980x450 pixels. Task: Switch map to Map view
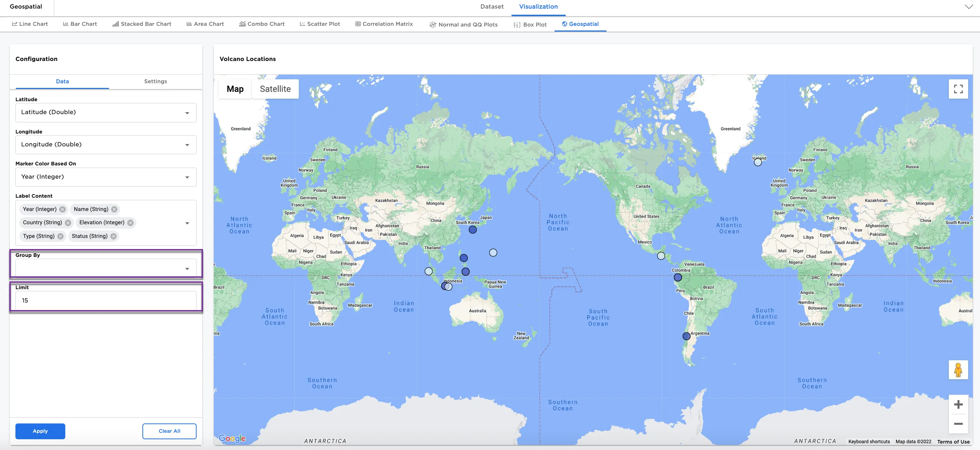(235, 89)
